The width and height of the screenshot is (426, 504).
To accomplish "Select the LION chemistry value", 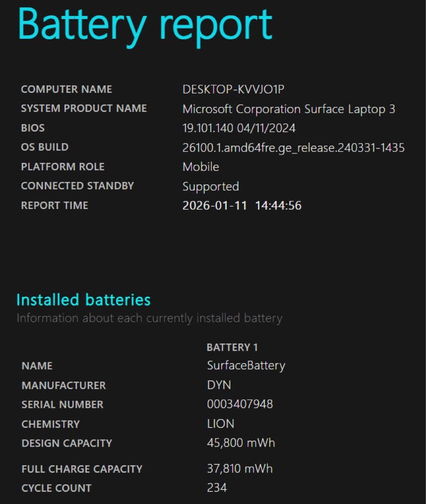I will 220,424.
